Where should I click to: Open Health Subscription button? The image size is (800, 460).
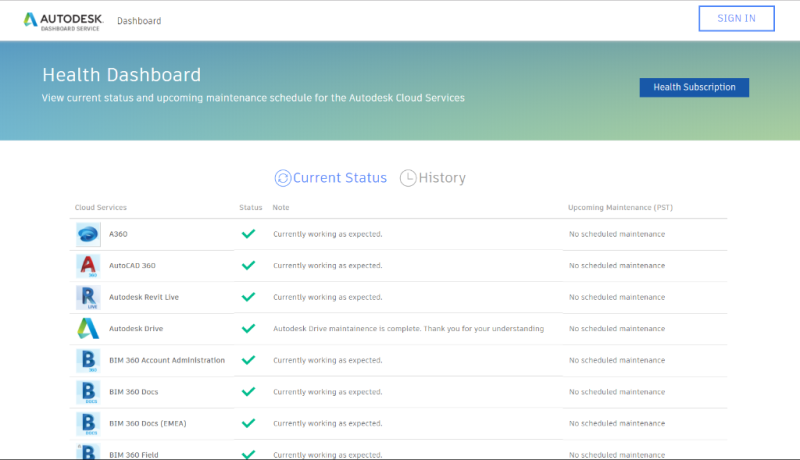(694, 87)
